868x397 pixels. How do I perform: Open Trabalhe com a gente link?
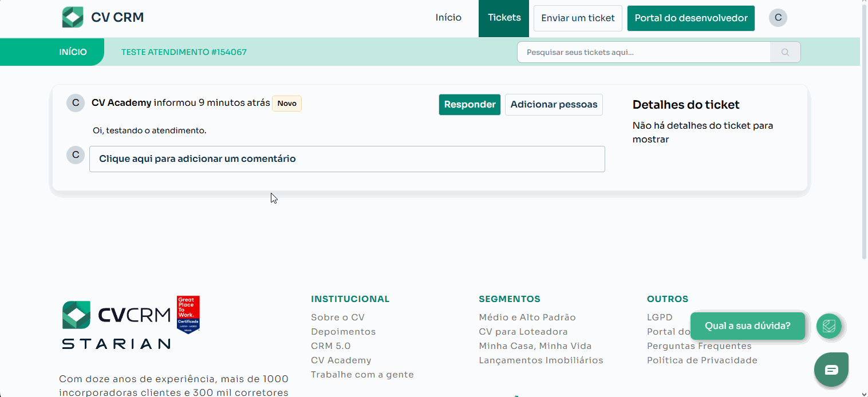pos(362,375)
